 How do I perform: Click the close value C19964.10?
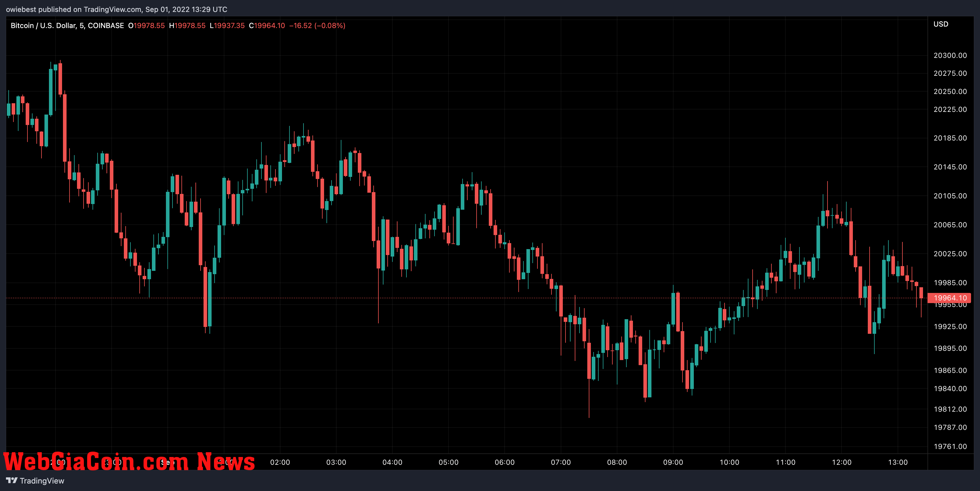pyautogui.click(x=267, y=25)
